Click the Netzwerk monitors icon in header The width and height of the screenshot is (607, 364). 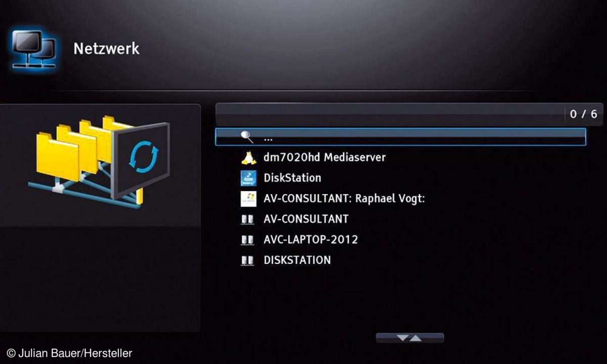coord(34,50)
